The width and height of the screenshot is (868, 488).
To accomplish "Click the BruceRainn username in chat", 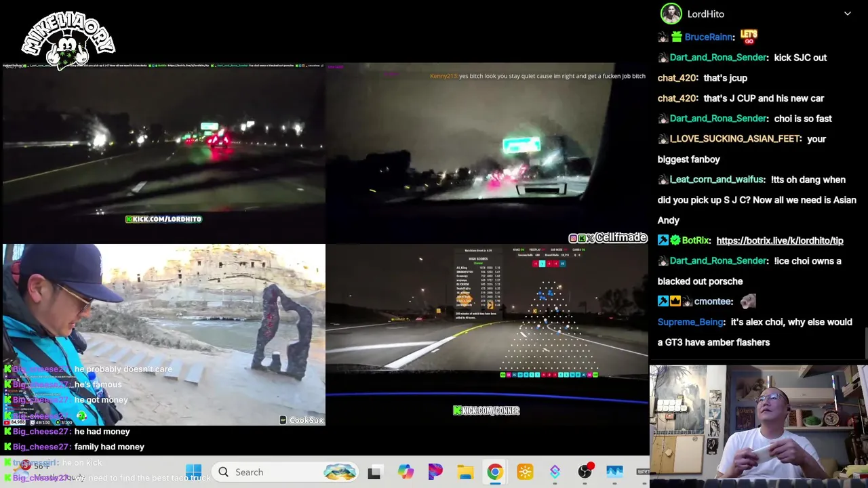I will click(x=709, y=37).
